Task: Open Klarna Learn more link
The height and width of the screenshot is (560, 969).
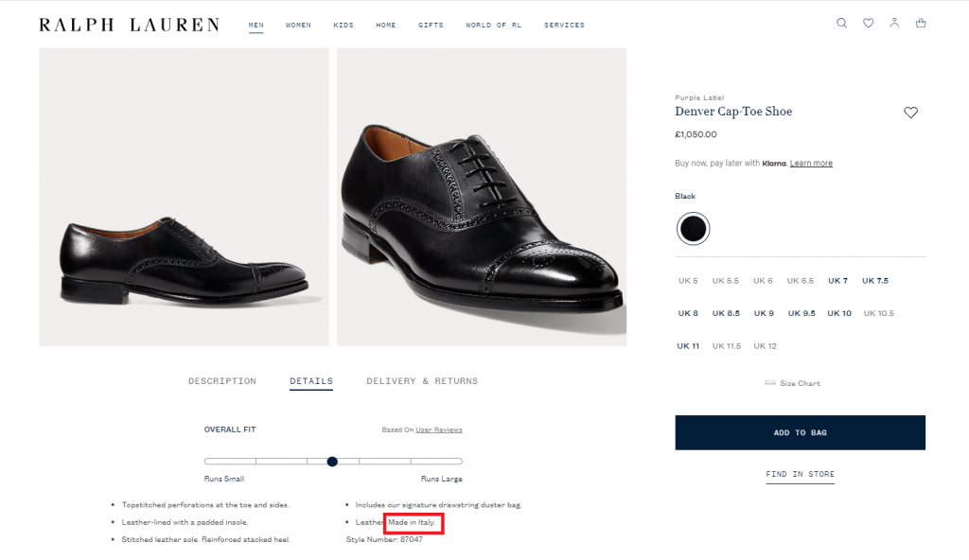Action: pyautogui.click(x=811, y=164)
